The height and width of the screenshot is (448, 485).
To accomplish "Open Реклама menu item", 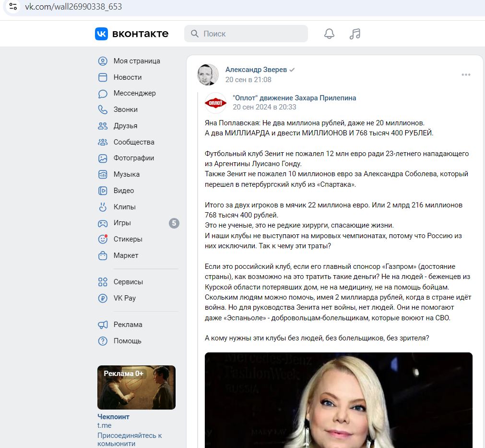I will pos(128,325).
